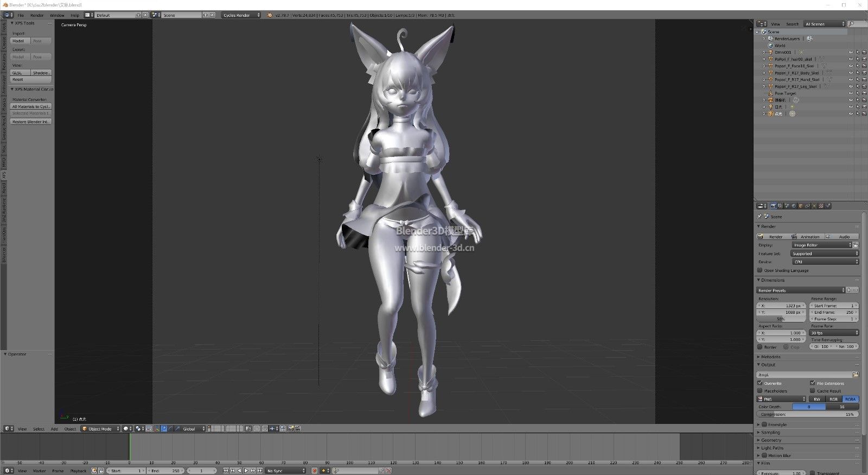The height and width of the screenshot is (475, 868).
Task: Click the red auto keyframe record button
Action: point(314,471)
